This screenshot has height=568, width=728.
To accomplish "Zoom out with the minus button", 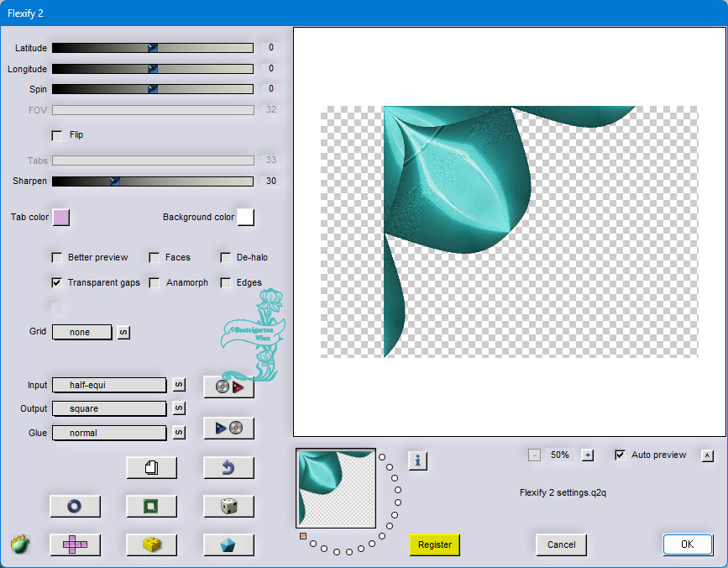I will pos(534,455).
